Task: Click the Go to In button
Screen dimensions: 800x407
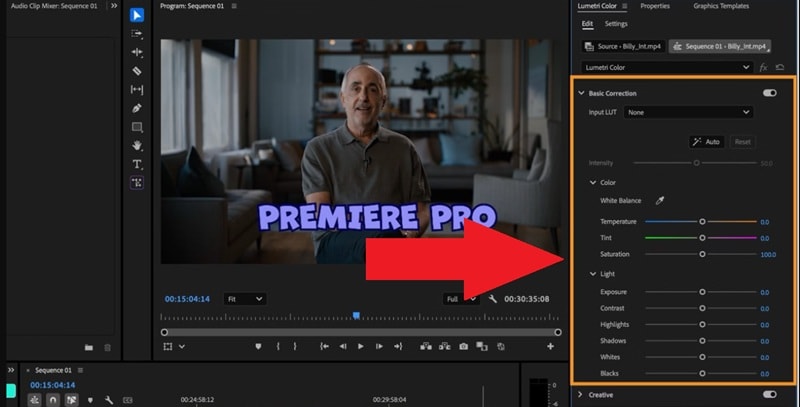Action: tap(324, 346)
